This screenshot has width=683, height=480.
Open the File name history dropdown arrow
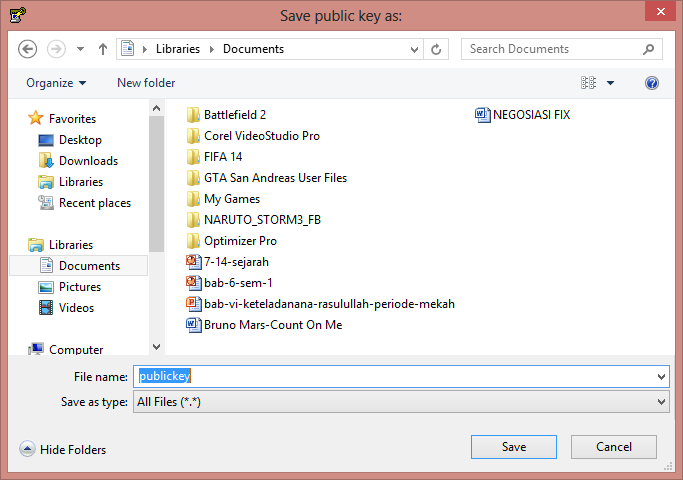point(661,377)
